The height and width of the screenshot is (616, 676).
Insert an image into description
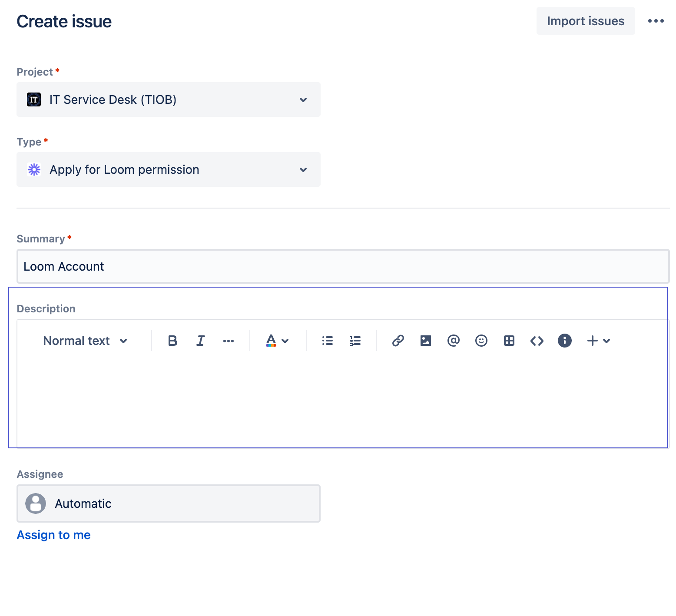click(x=426, y=341)
